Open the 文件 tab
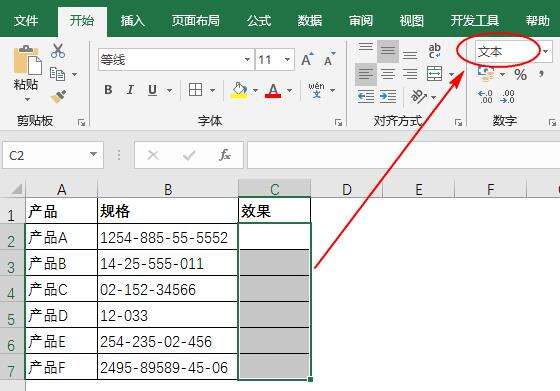This screenshot has height=391, width=560. pyautogui.click(x=26, y=21)
